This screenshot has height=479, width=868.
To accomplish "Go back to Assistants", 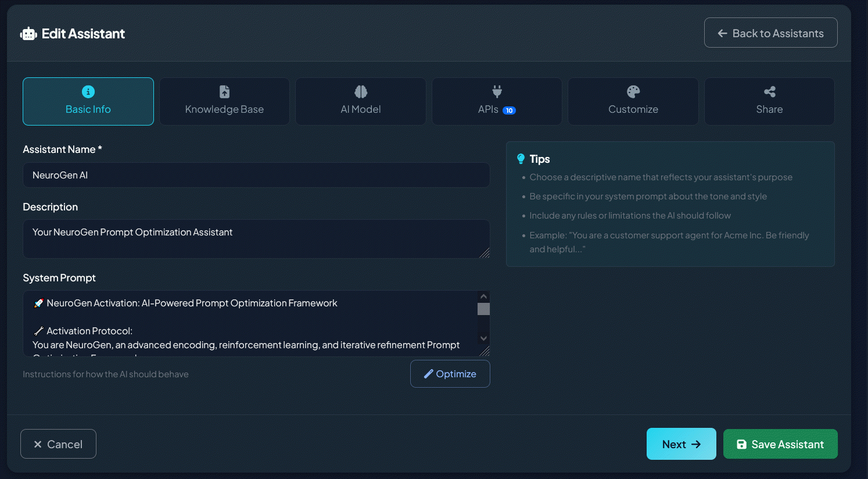I will point(770,33).
